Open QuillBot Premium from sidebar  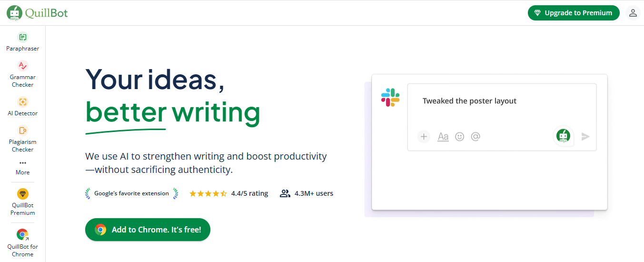coord(22,202)
